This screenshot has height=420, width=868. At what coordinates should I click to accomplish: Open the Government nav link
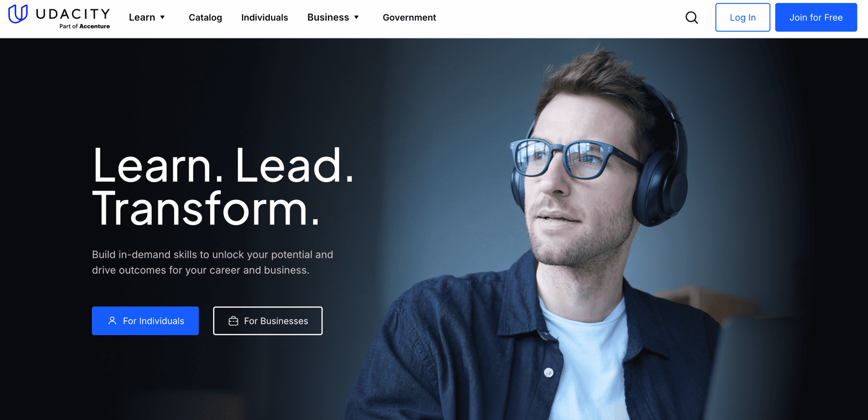pos(409,17)
